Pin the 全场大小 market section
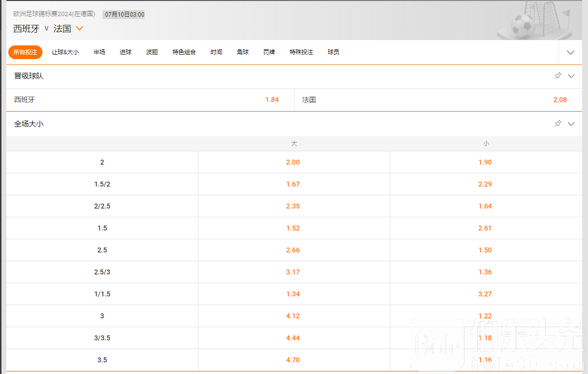This screenshot has height=374, width=588. [x=558, y=124]
